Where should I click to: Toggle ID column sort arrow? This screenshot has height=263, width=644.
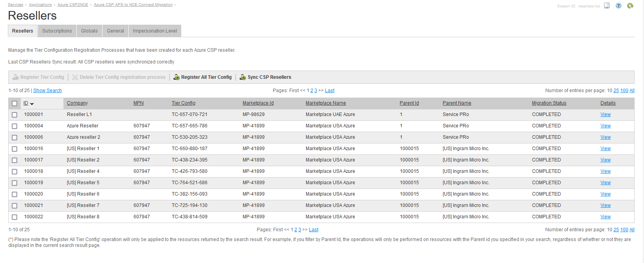pos(32,104)
